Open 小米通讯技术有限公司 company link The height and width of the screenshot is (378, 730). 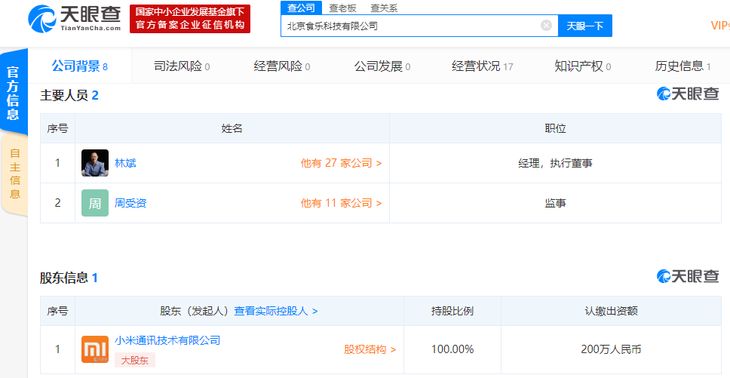168,340
